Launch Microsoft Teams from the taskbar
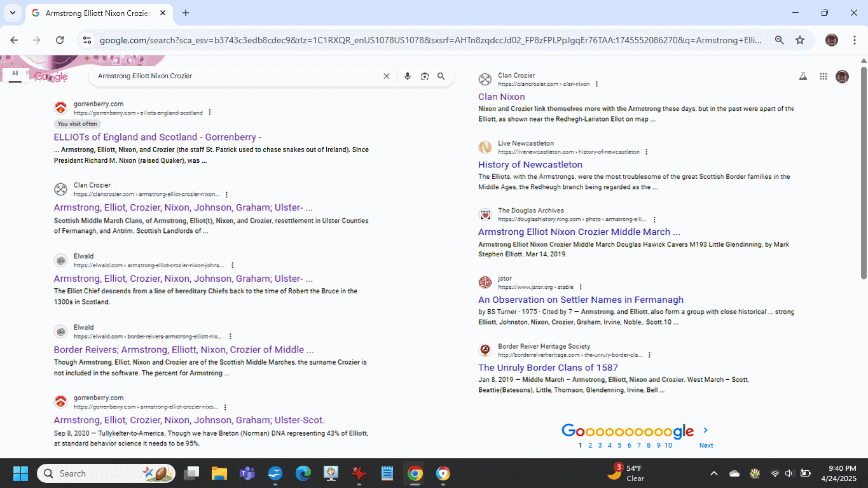 [x=247, y=473]
